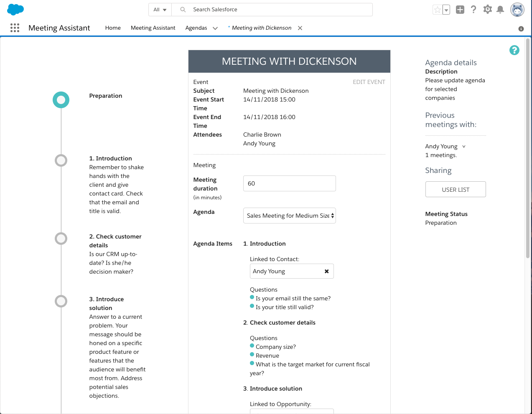The height and width of the screenshot is (414, 532).
Task: Select the Preparation step circle
Action: [61, 100]
